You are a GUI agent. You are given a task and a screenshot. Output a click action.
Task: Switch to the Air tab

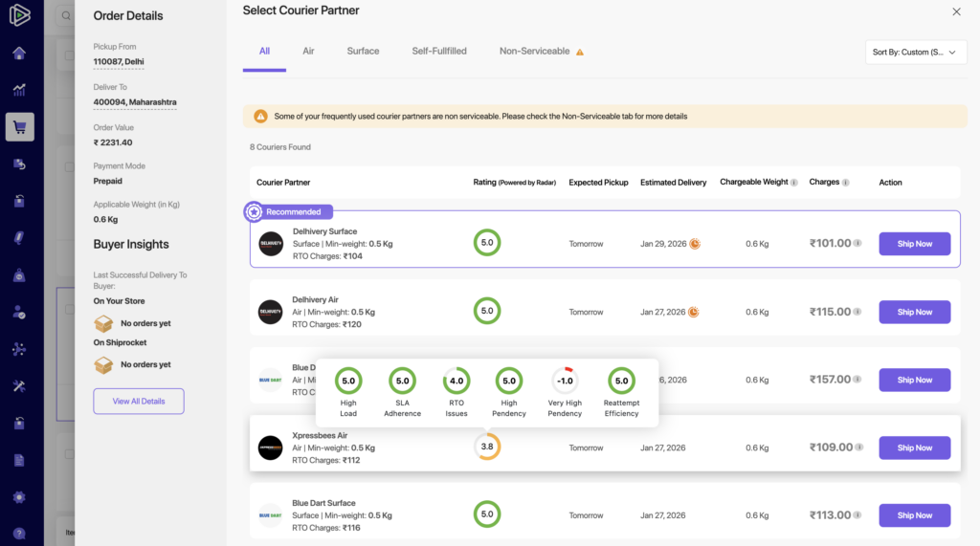pyautogui.click(x=308, y=51)
